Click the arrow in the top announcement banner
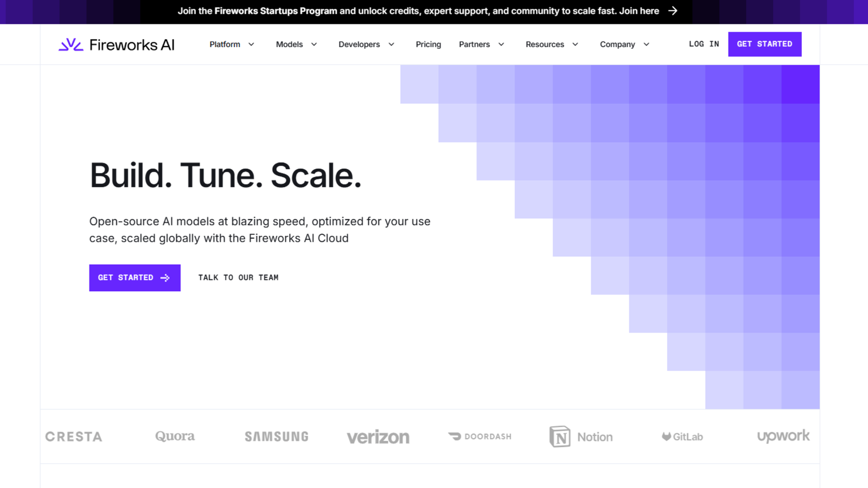Image resolution: width=868 pixels, height=488 pixels. pos(673,11)
